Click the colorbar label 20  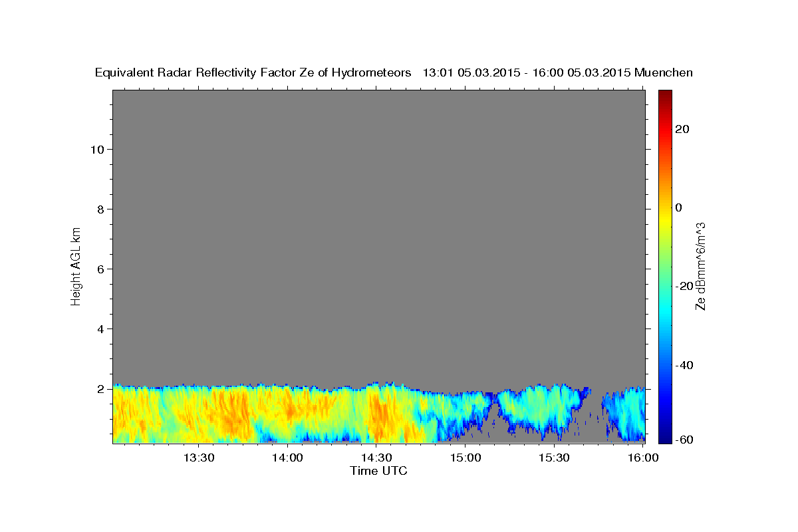[x=682, y=129]
